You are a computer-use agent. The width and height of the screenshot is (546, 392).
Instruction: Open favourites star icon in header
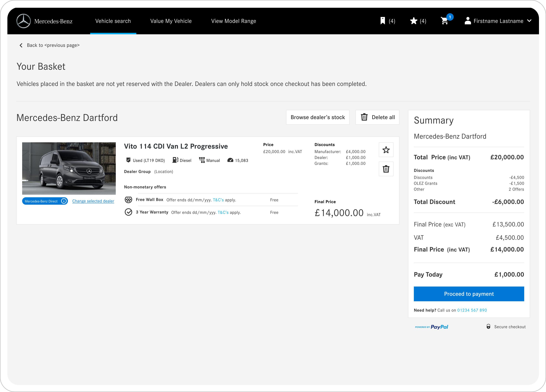(x=414, y=21)
